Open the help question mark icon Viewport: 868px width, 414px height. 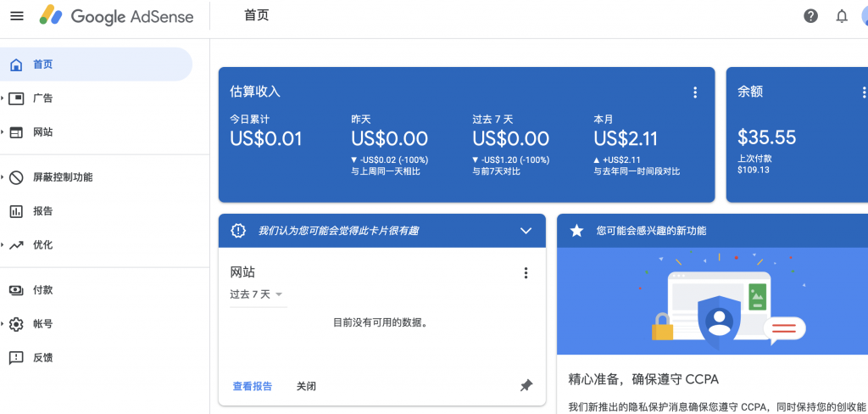[811, 16]
